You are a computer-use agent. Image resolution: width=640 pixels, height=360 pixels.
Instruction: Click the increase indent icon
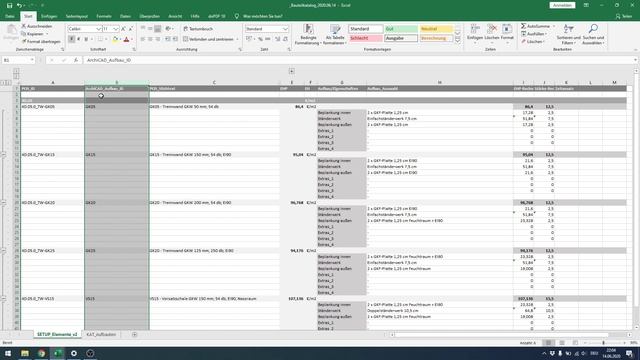tap(175, 39)
